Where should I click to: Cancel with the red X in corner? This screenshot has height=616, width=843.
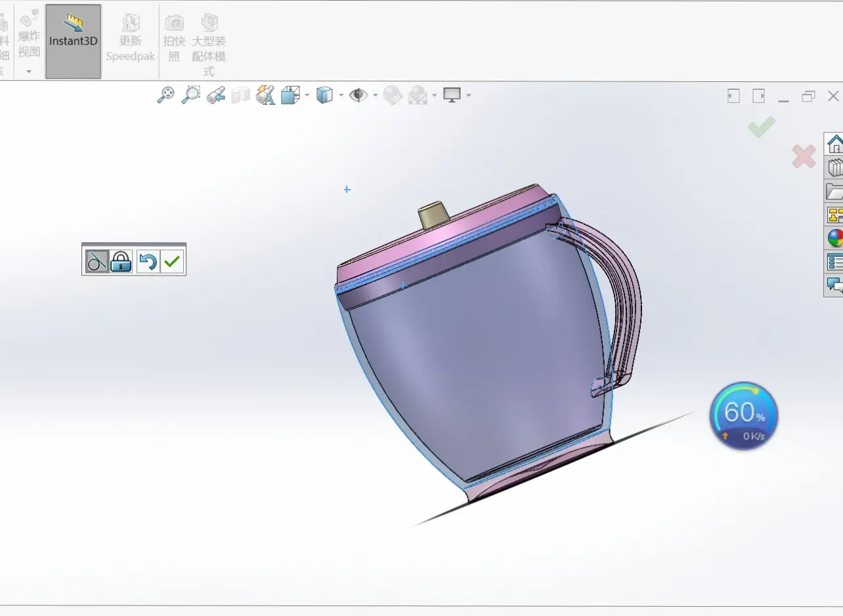coord(804,156)
